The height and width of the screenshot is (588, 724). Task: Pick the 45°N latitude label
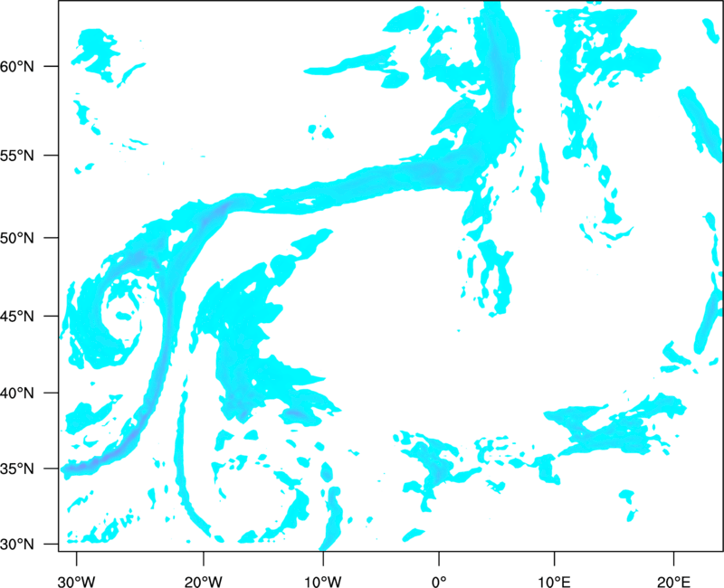pos(17,317)
